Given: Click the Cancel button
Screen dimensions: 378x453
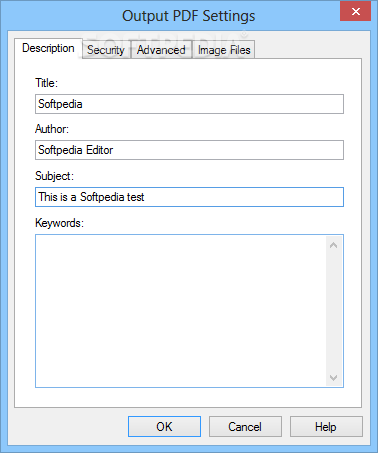Looking at the screenshot, I should [x=245, y=427].
